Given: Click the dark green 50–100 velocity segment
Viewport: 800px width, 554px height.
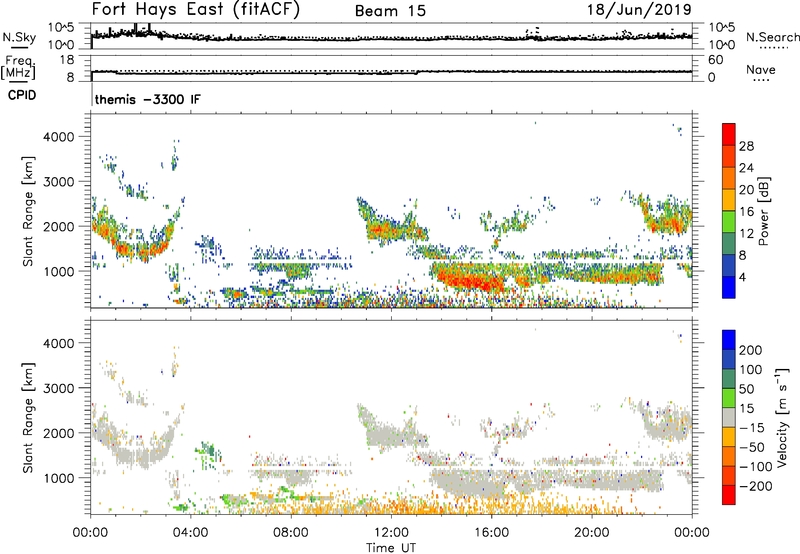Looking at the screenshot, I should [729, 379].
